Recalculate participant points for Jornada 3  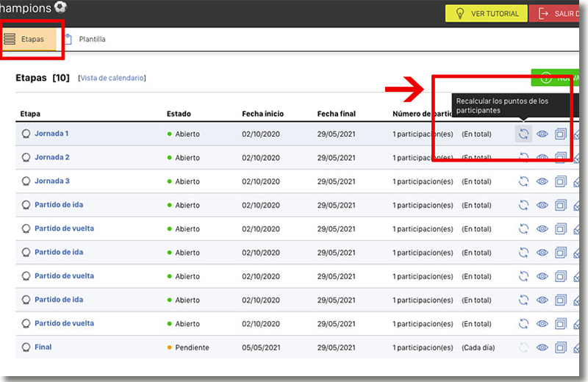[523, 181]
